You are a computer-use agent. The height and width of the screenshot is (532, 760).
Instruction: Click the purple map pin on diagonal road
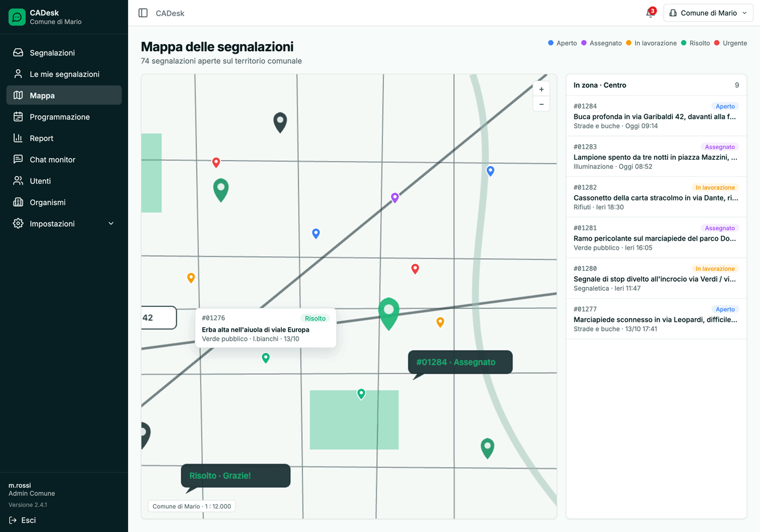click(395, 197)
